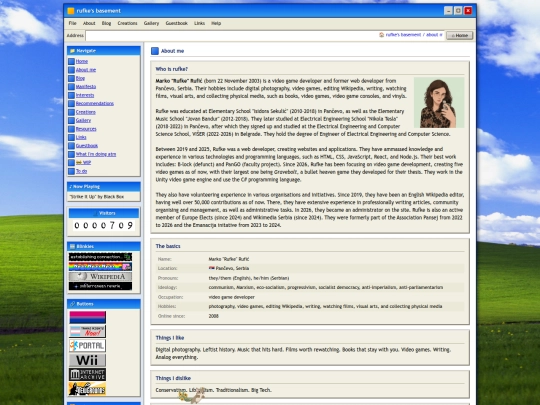Click the blue icon beside Recommendations

click(x=71, y=104)
